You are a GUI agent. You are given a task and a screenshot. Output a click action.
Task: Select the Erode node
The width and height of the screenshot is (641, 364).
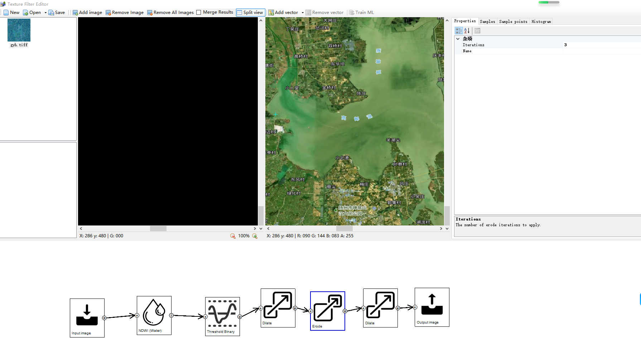pos(328,311)
